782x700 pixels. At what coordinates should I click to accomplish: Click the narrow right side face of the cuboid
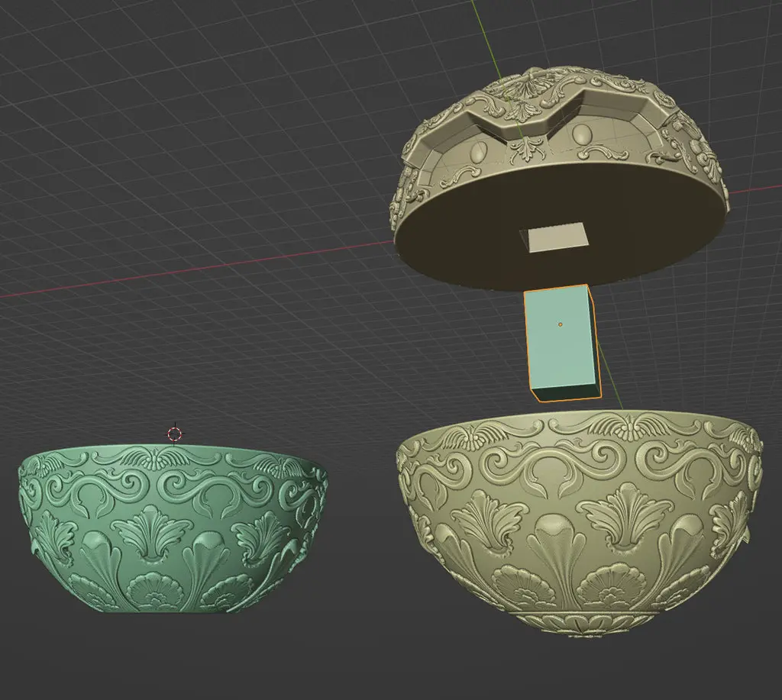click(595, 339)
